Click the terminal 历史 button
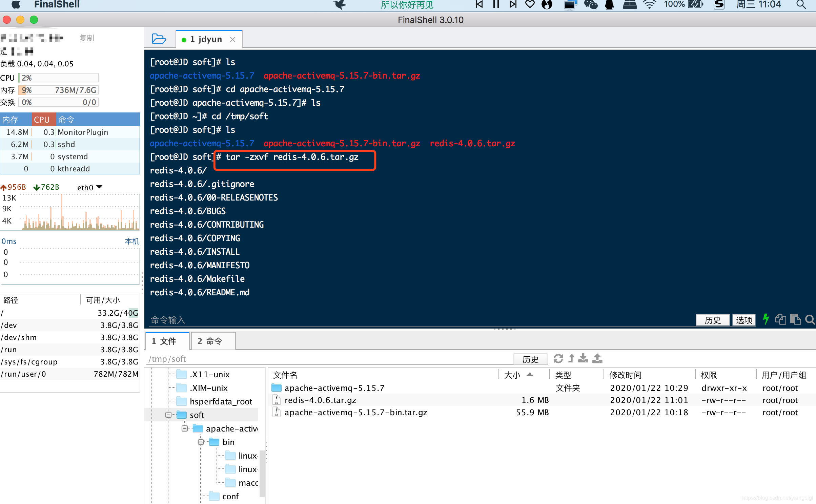The image size is (816, 504). pos(712,320)
